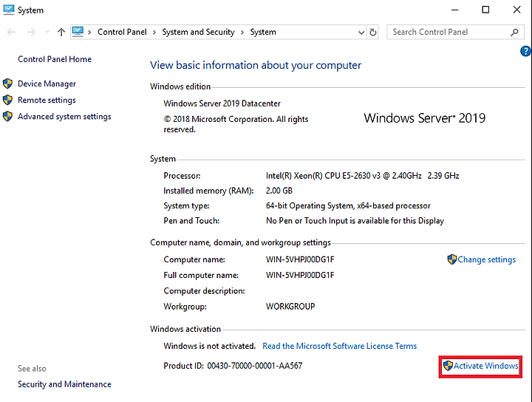Open Security and Maintenance link
This screenshot has width=532, height=402.
pos(64,384)
